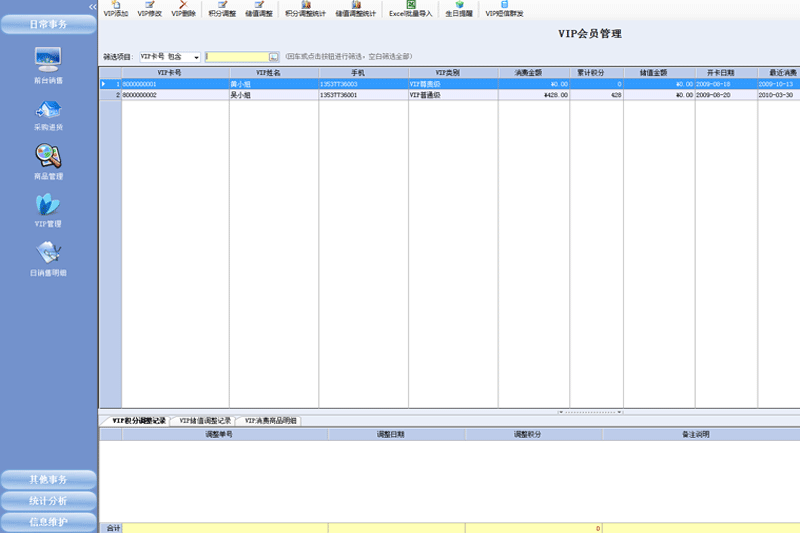Open 采购进货 sidebar icon
The image size is (800, 533).
(48, 113)
